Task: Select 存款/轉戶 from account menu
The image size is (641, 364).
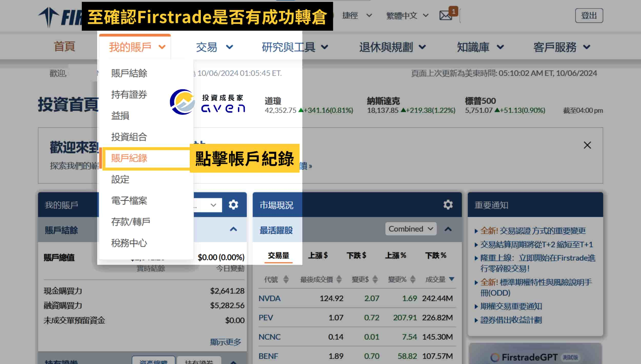Action: (x=131, y=222)
